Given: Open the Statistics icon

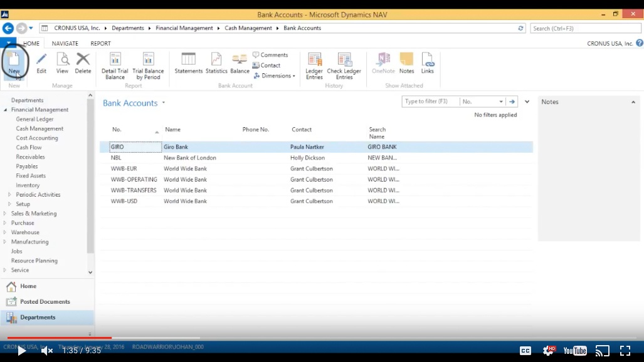Looking at the screenshot, I should click(x=216, y=63).
